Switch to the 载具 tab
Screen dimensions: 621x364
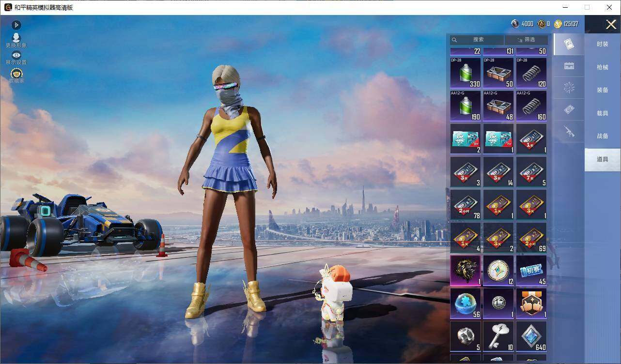click(603, 113)
